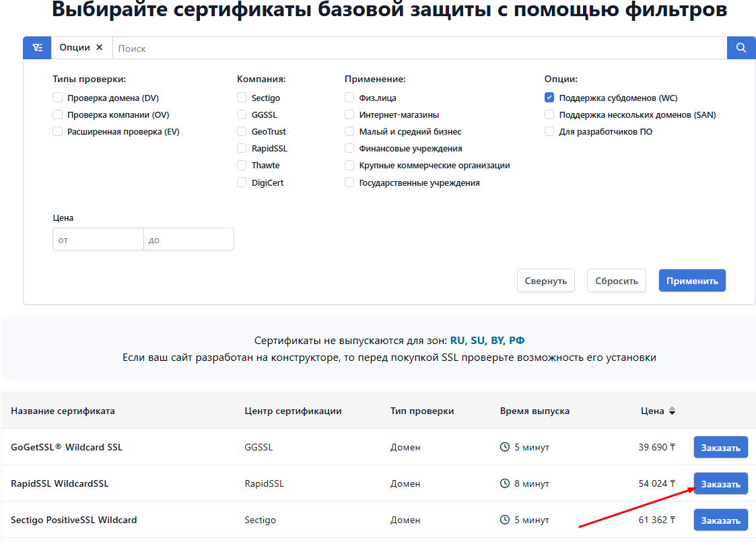Select the DigiCert company checkbox

click(242, 182)
